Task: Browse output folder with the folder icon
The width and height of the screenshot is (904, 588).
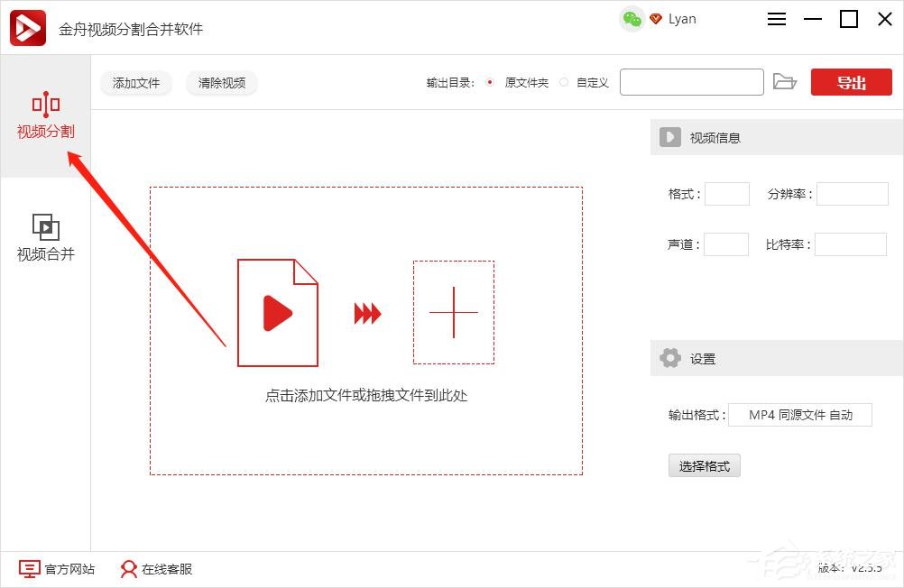Action: tap(785, 81)
